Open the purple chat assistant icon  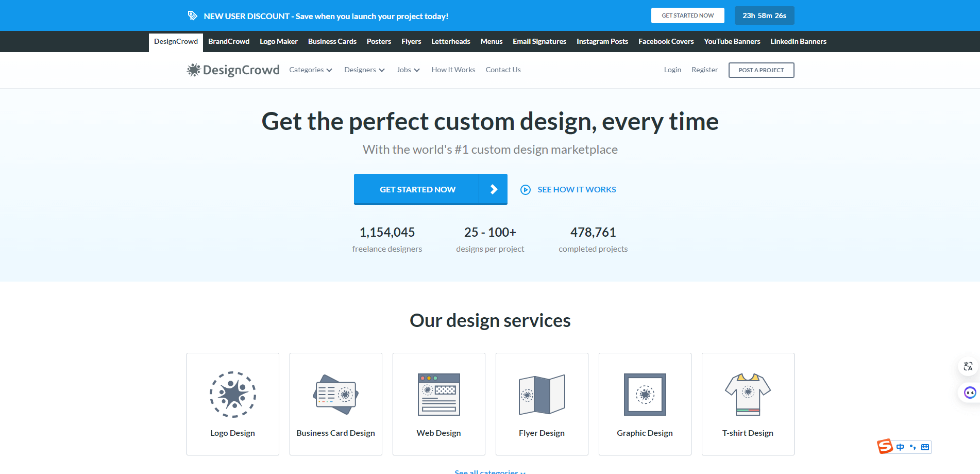pyautogui.click(x=970, y=393)
